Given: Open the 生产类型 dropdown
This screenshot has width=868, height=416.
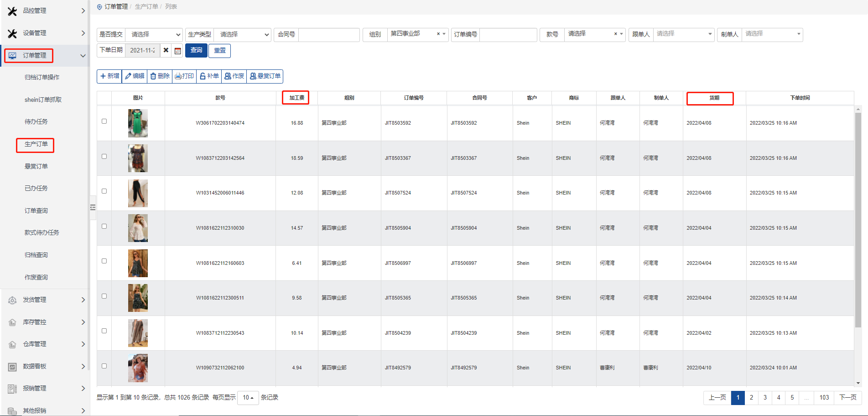Looking at the screenshot, I should 242,35.
